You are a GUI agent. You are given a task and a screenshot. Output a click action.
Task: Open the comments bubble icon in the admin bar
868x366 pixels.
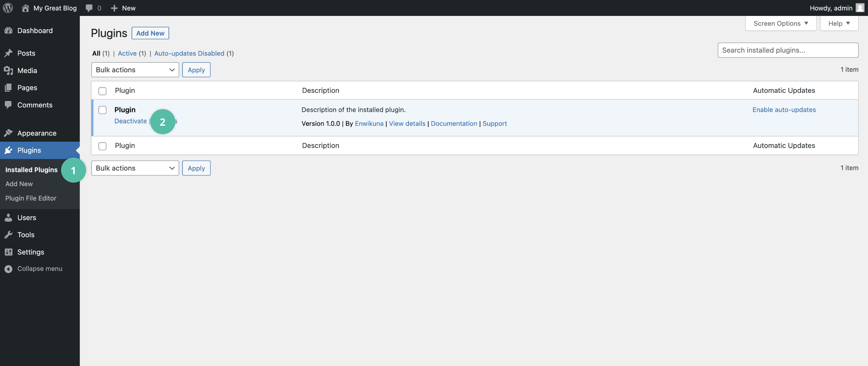pos(89,8)
